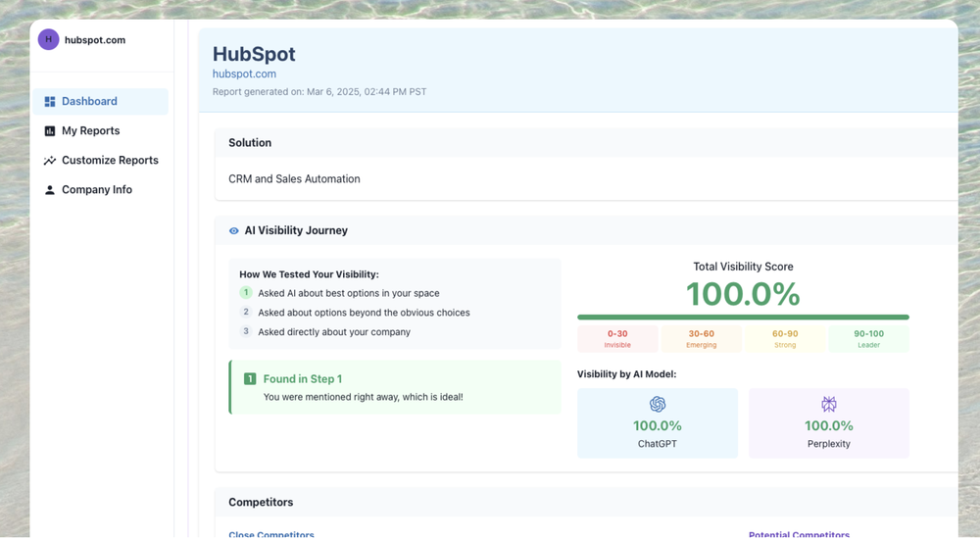
Task: Click the red 0-30 Invisible range swatch
Action: 617,338
